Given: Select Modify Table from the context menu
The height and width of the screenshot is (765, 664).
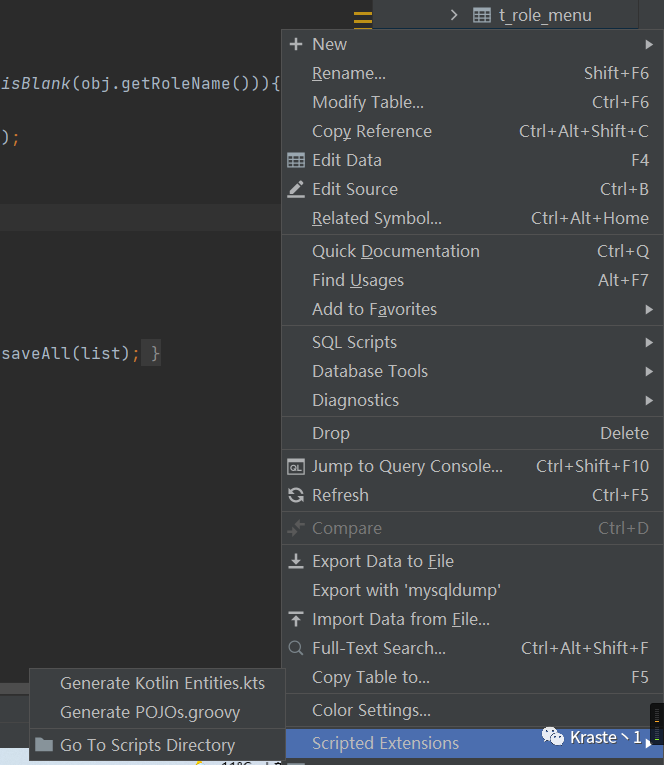Looking at the screenshot, I should coord(368,102).
